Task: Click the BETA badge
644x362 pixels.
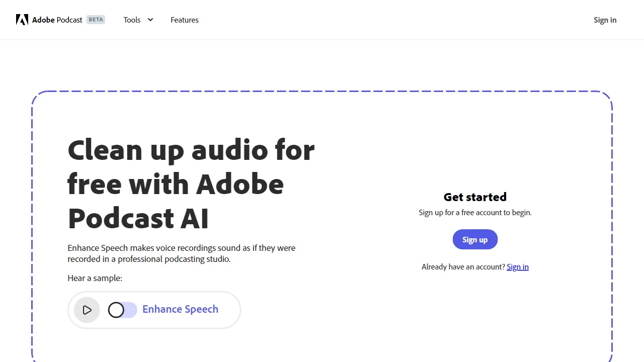Action: (x=96, y=20)
